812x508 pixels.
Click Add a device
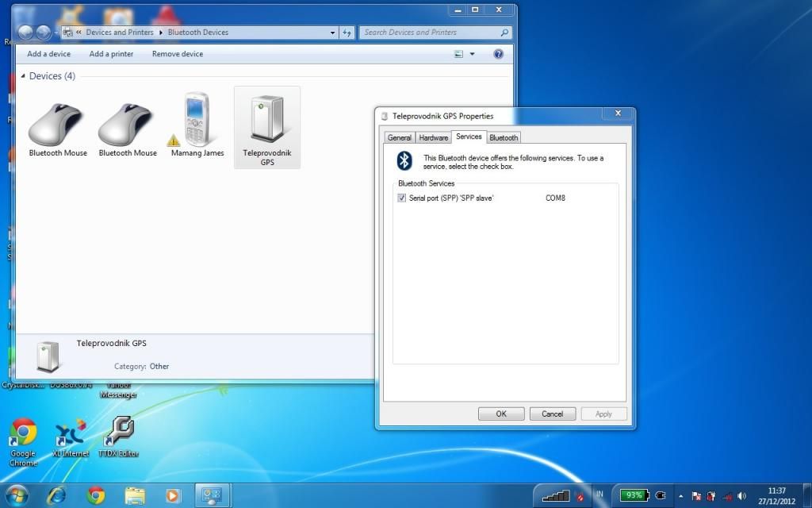pos(48,54)
